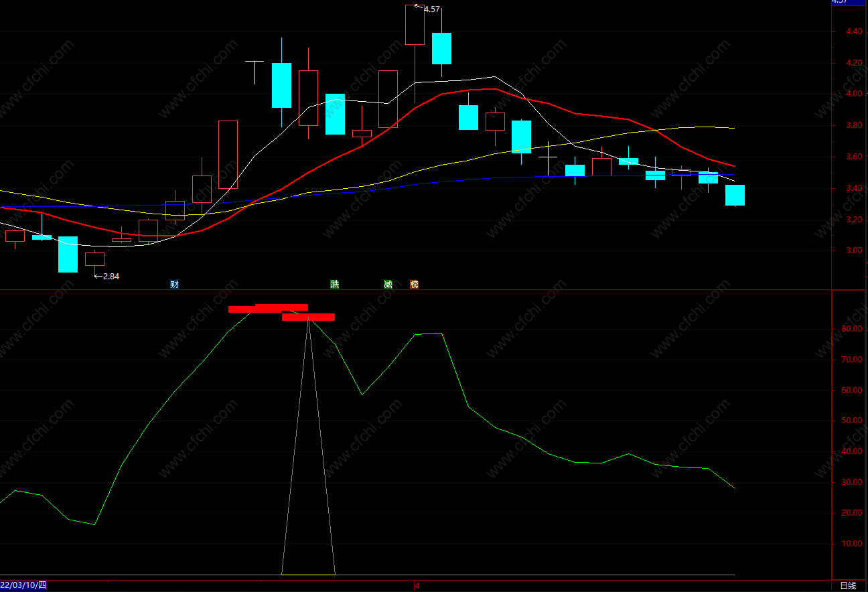The width and height of the screenshot is (868, 592).
Task: Click the 10.00 indicator axis value
Action: 852,544
